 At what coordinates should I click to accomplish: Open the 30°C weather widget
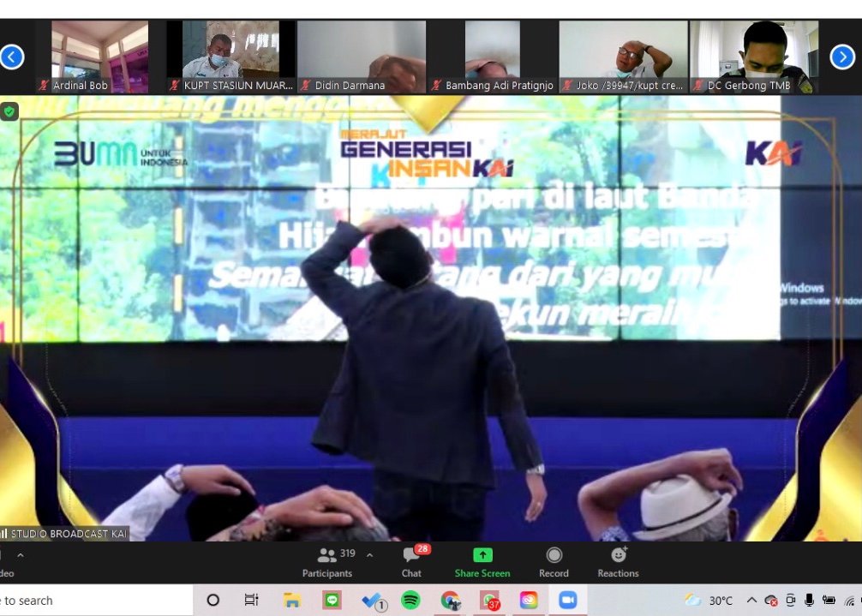tap(709, 601)
